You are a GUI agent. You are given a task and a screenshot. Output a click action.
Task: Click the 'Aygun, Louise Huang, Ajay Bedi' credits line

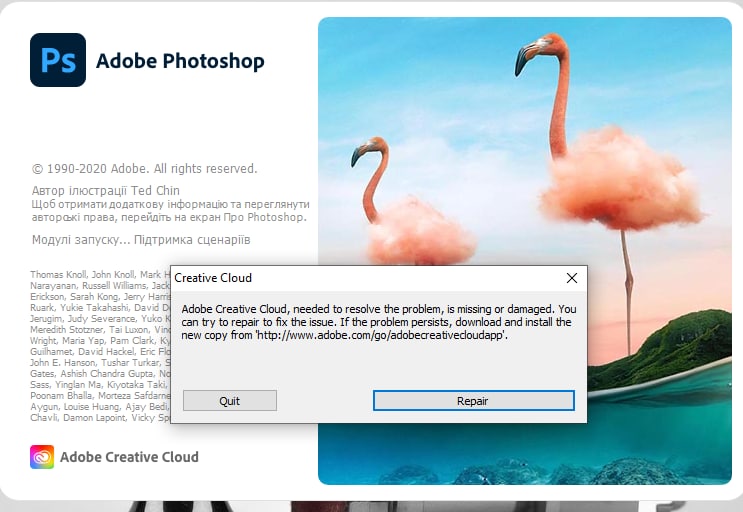pos(100,407)
